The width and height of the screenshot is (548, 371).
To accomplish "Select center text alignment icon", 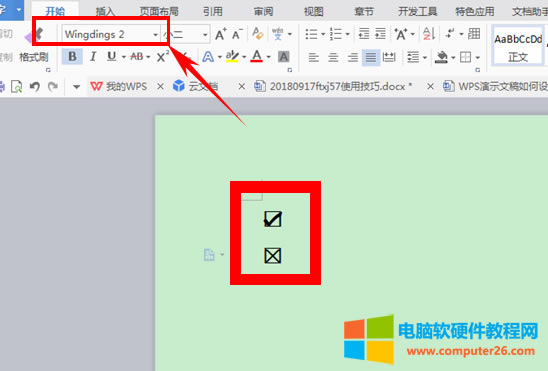I will pos(333,57).
